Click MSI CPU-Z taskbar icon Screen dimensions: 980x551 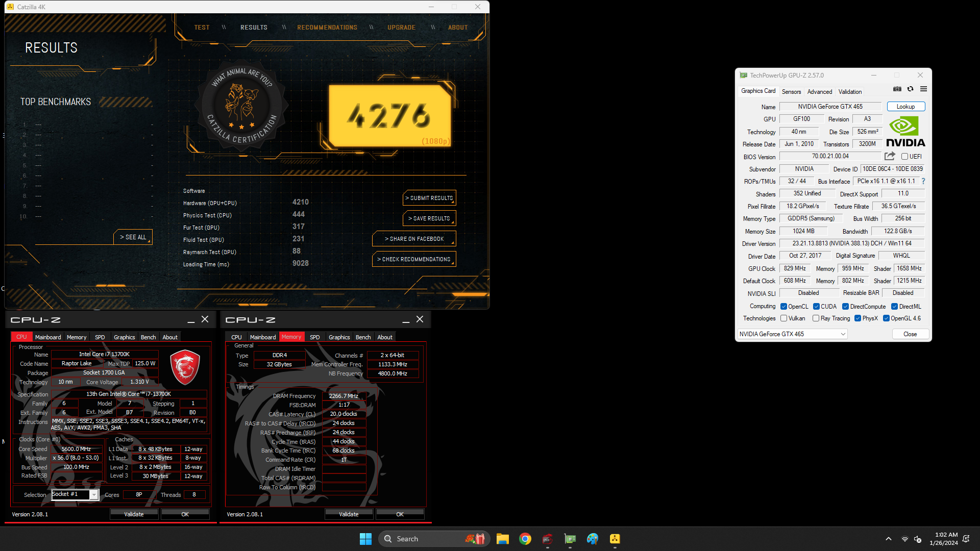[x=547, y=539]
